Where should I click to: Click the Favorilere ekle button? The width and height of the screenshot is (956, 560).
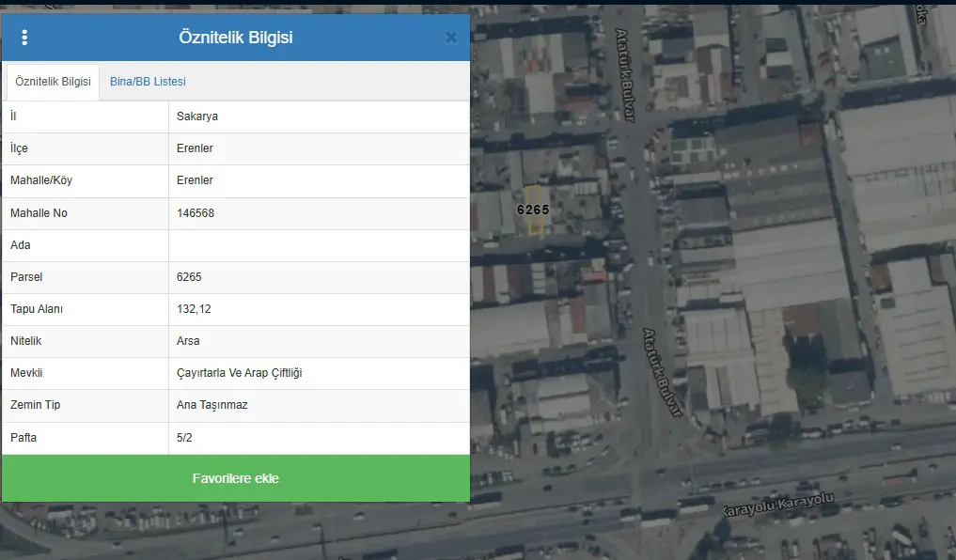click(x=236, y=478)
